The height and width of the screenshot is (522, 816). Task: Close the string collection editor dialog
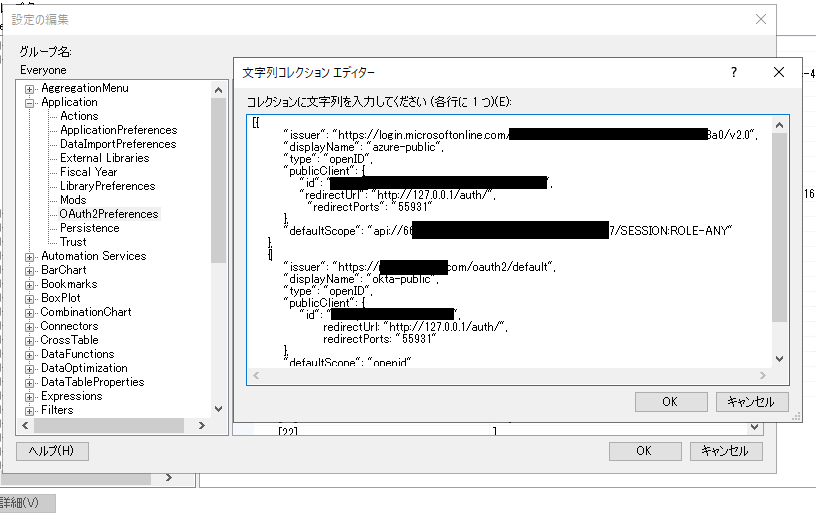point(779,72)
